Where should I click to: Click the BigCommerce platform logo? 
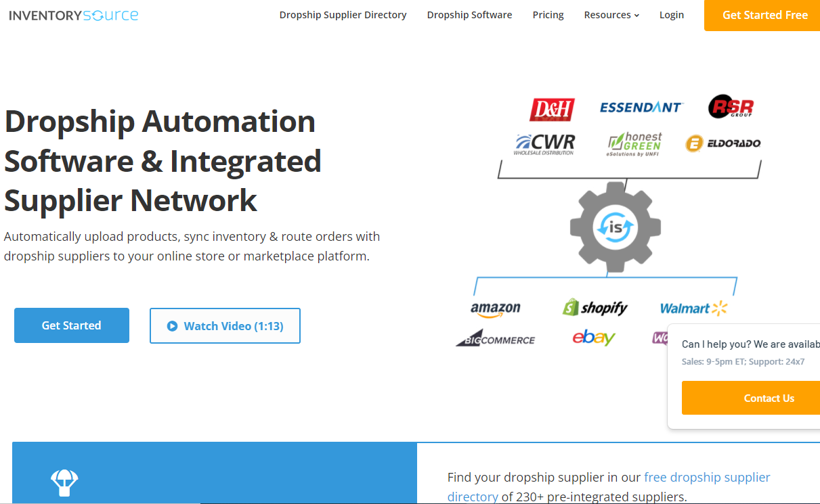coord(495,340)
